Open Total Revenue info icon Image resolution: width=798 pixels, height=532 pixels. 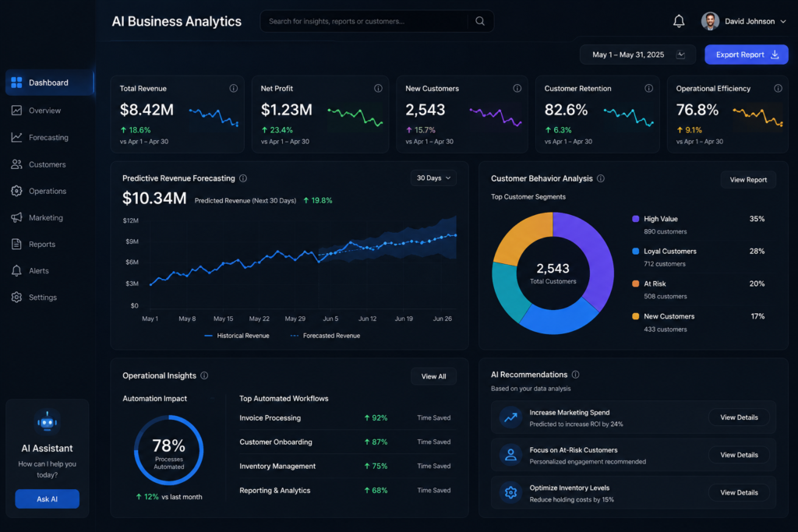point(233,89)
